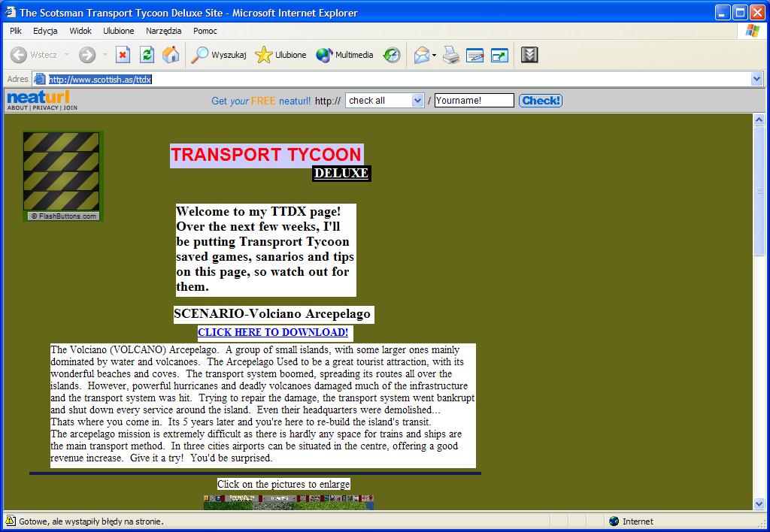Open the History clock icon
This screenshot has height=532, width=770.
392,55
